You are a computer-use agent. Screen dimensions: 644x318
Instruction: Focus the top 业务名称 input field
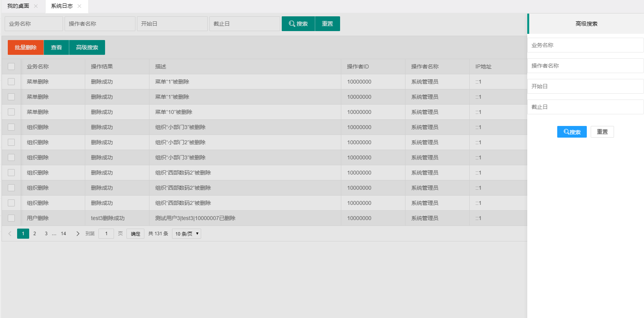(33, 24)
